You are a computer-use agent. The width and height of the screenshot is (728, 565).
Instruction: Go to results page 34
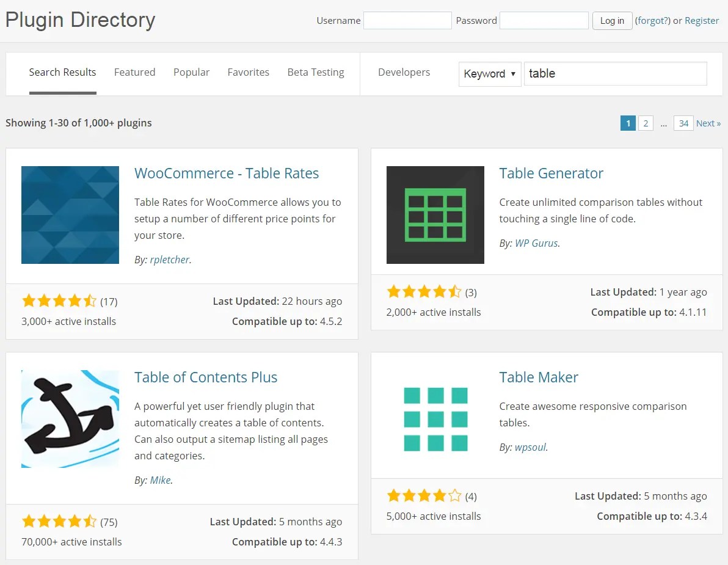(683, 123)
